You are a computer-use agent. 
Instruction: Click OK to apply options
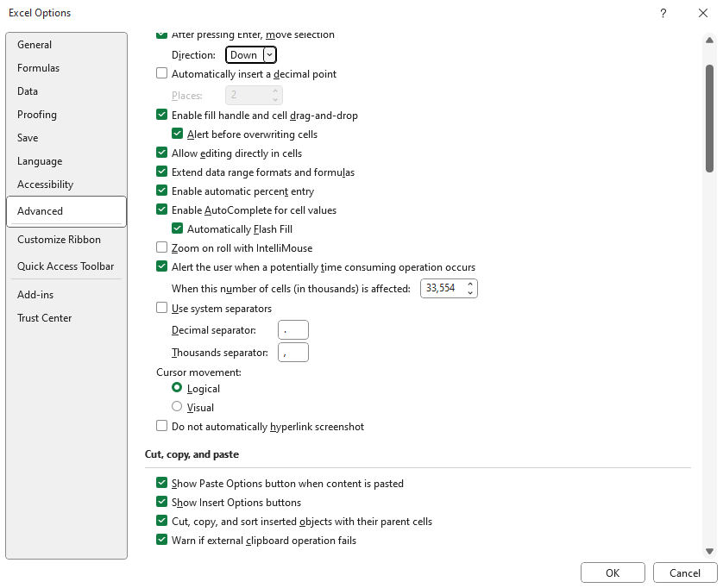[x=613, y=572]
